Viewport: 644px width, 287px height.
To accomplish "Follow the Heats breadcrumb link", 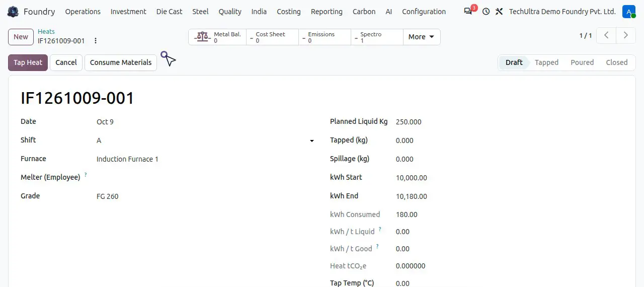I will (x=46, y=32).
